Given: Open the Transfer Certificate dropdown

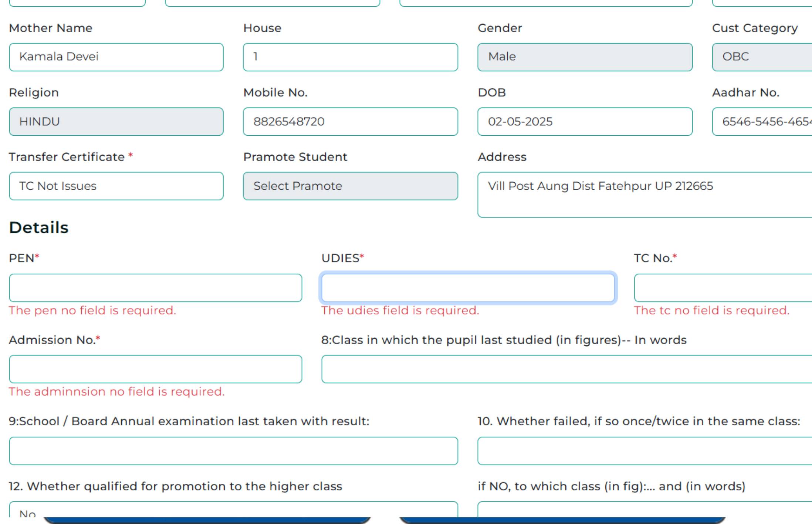Looking at the screenshot, I should coord(116,186).
